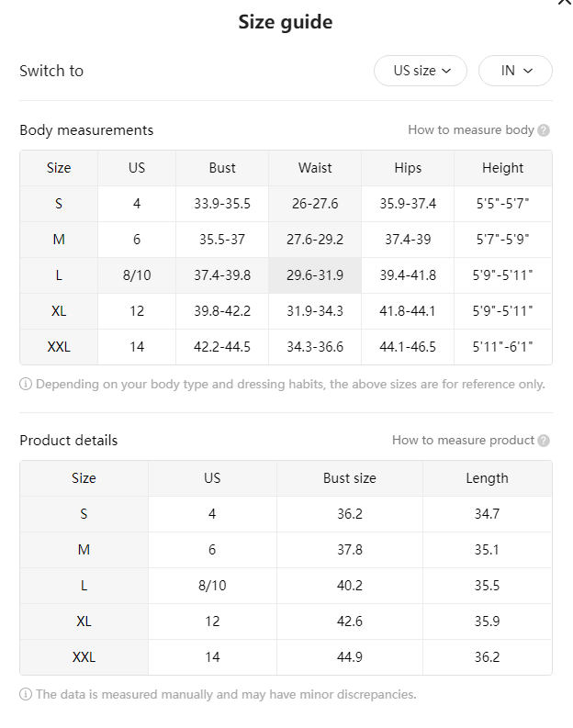Click the info icon before the manual measurement note
Screen dimensions: 573x728
coord(26,694)
